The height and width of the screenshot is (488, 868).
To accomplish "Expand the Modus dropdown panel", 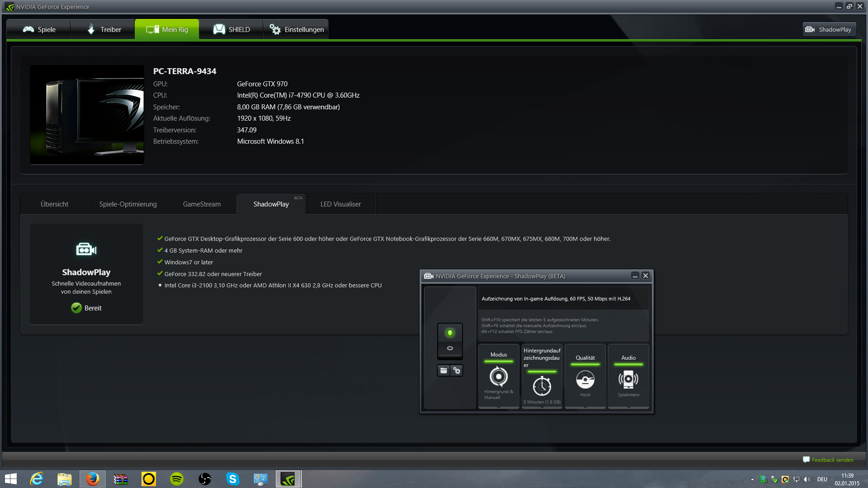I will tap(499, 376).
